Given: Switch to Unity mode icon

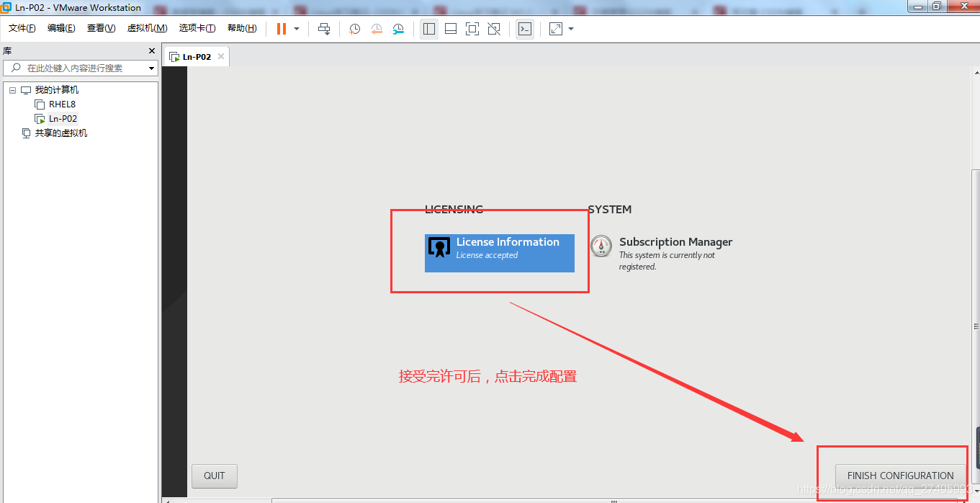Looking at the screenshot, I should point(494,29).
